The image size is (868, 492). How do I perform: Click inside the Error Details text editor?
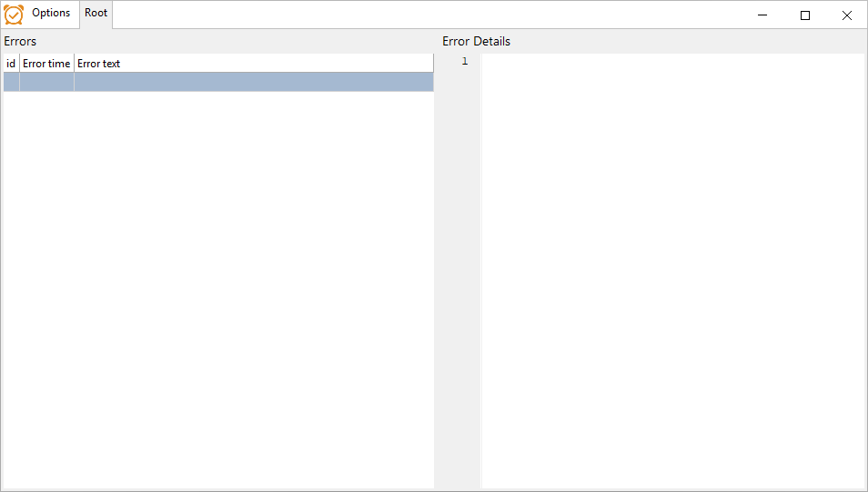(x=672, y=271)
